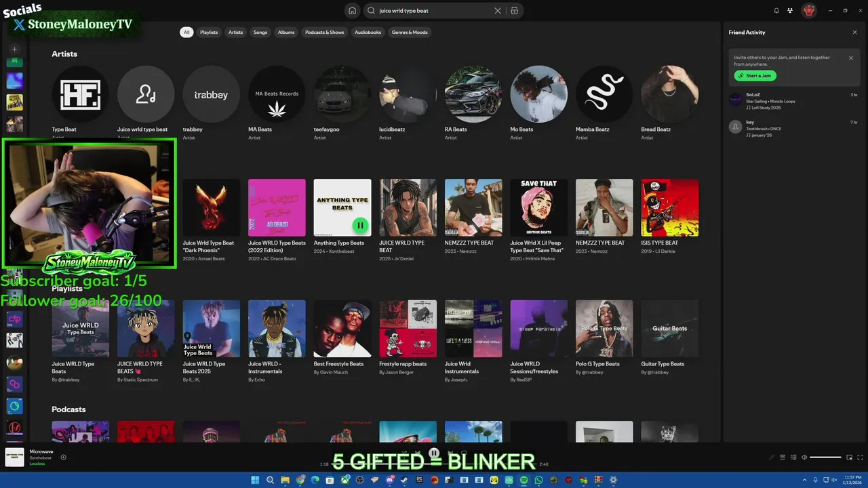
Task: Open Connect to a device icon
Action: click(793, 457)
